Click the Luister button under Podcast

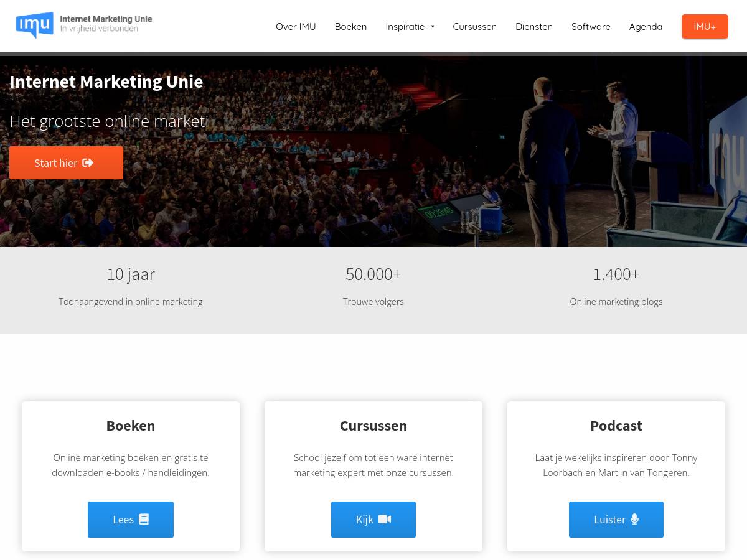click(x=616, y=520)
